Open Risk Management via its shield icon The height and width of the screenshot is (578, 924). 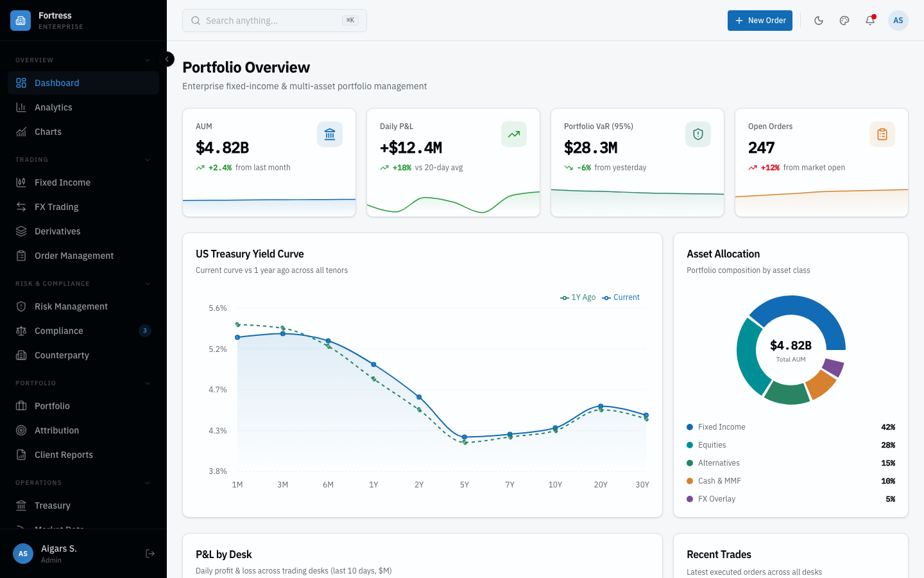point(21,306)
